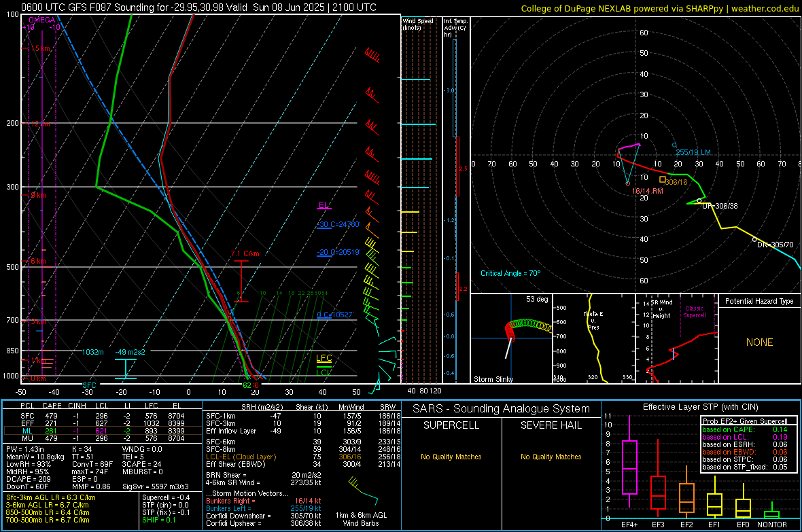Click the Storm Slinky panel label
802x532 pixels.
pyautogui.click(x=493, y=379)
